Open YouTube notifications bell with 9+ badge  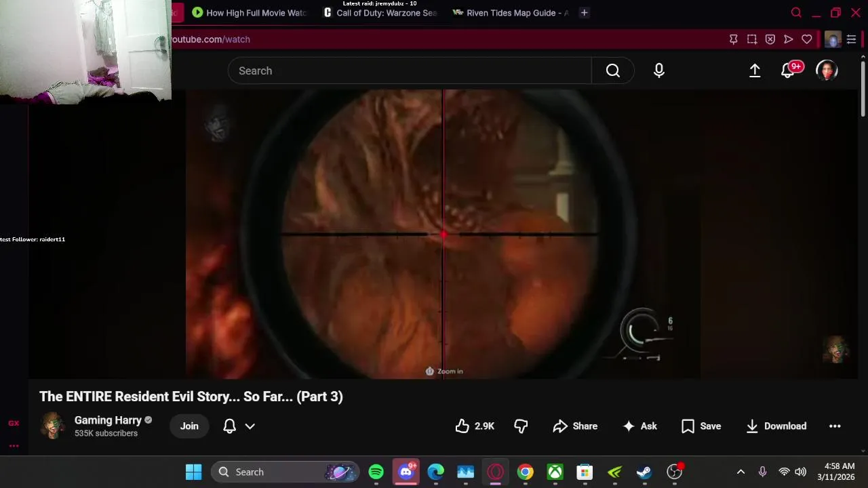(789, 70)
